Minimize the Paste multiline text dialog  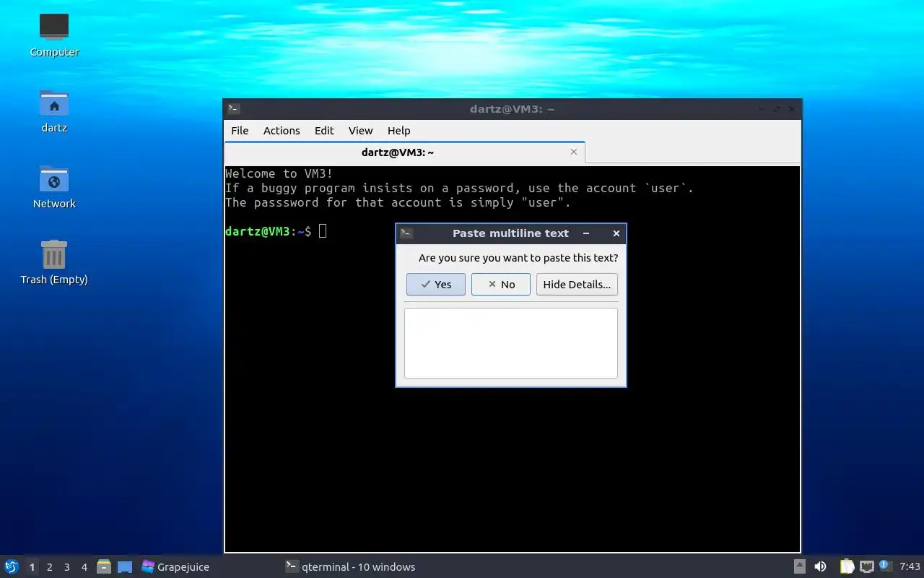(586, 233)
